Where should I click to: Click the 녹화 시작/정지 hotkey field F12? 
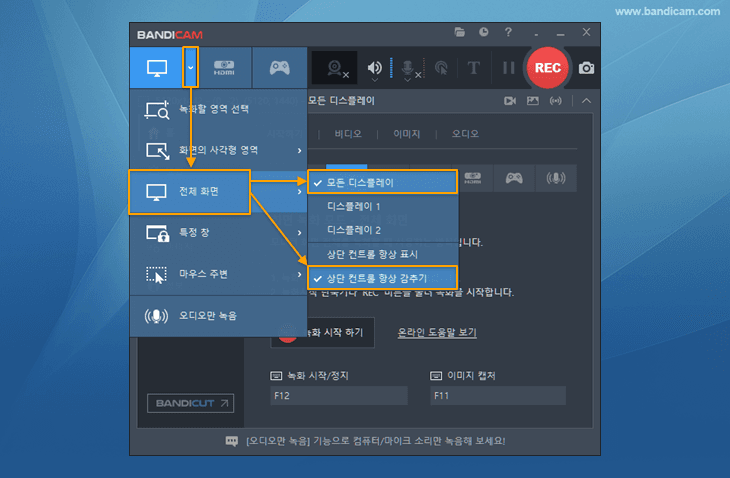tap(339, 396)
